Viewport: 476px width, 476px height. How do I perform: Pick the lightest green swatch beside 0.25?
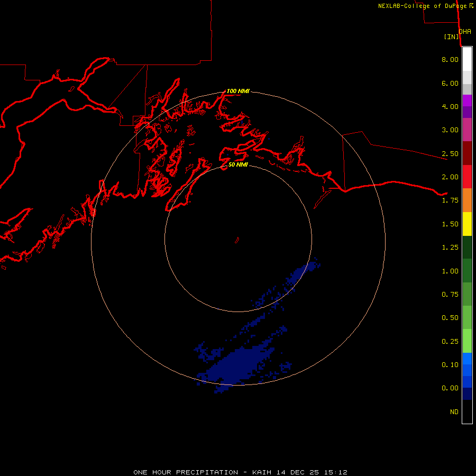pyautogui.click(x=467, y=341)
